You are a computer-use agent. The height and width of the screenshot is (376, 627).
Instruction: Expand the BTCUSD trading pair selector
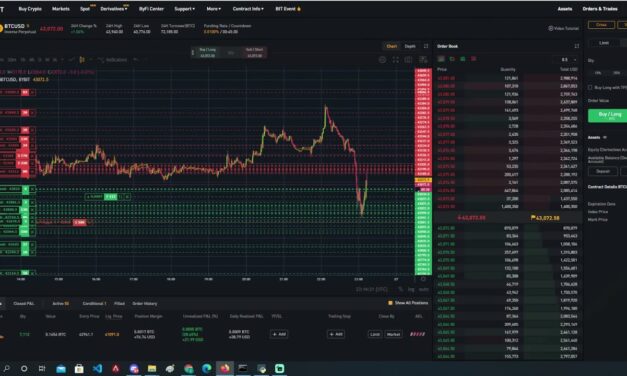pyautogui.click(x=17, y=26)
